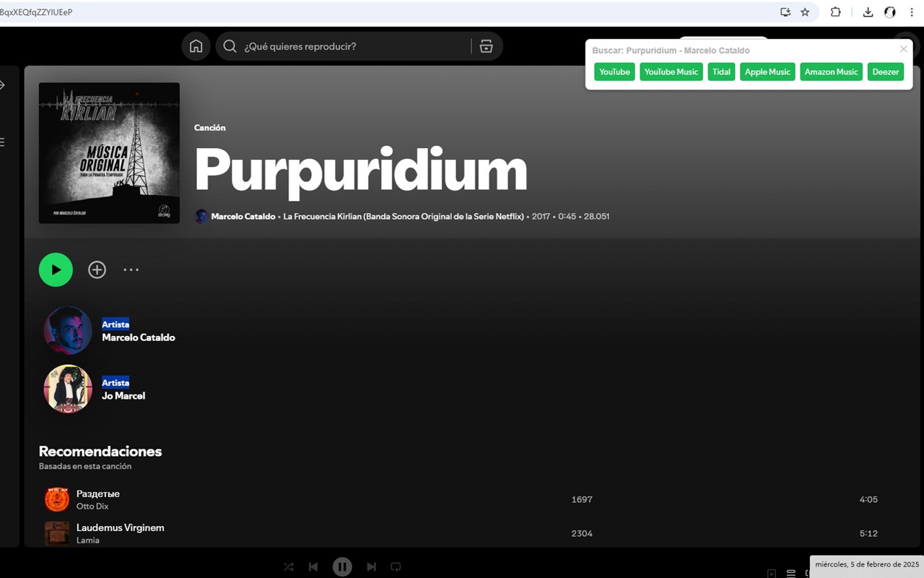Select Раздетые track title
The height and width of the screenshot is (578, 924).
click(x=98, y=493)
